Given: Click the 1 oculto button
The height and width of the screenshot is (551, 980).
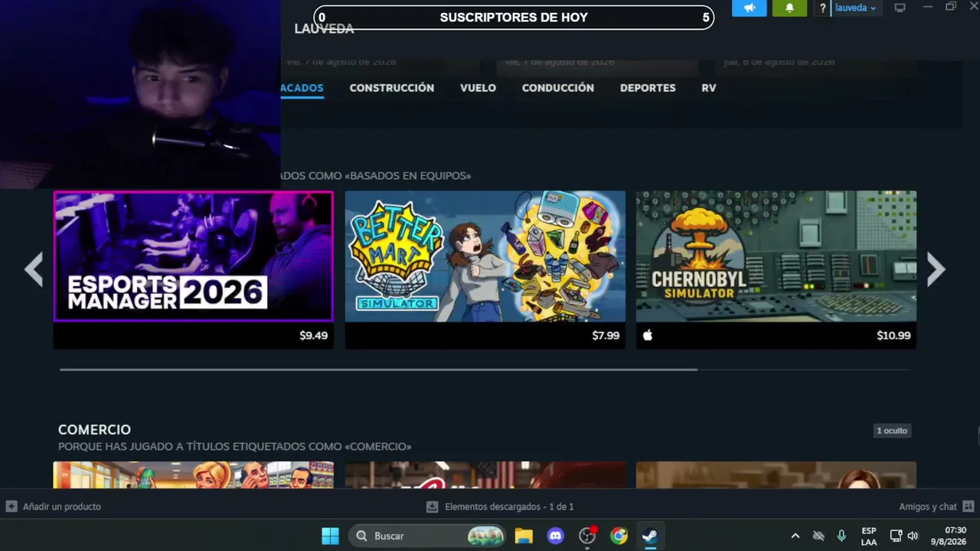Looking at the screenshot, I should point(892,431).
